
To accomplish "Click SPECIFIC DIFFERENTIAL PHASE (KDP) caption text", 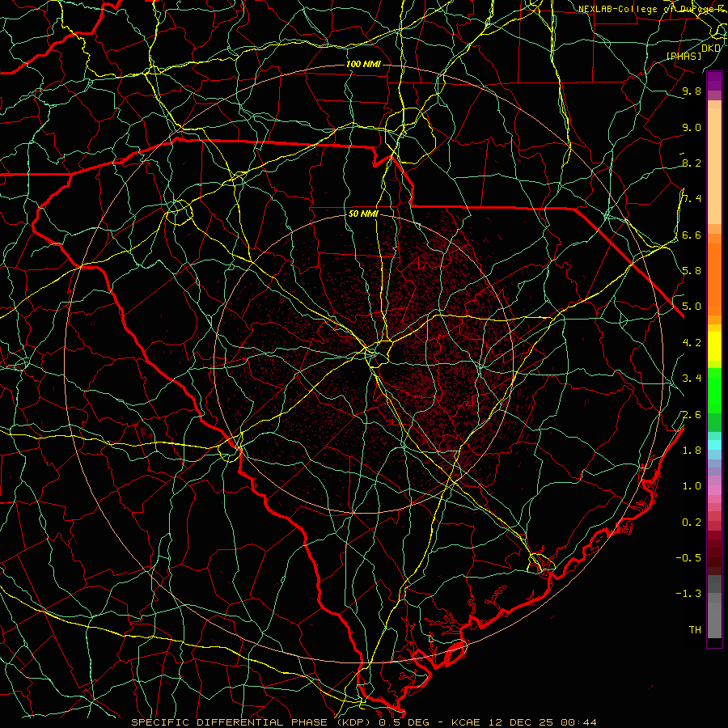I will 251,722.
